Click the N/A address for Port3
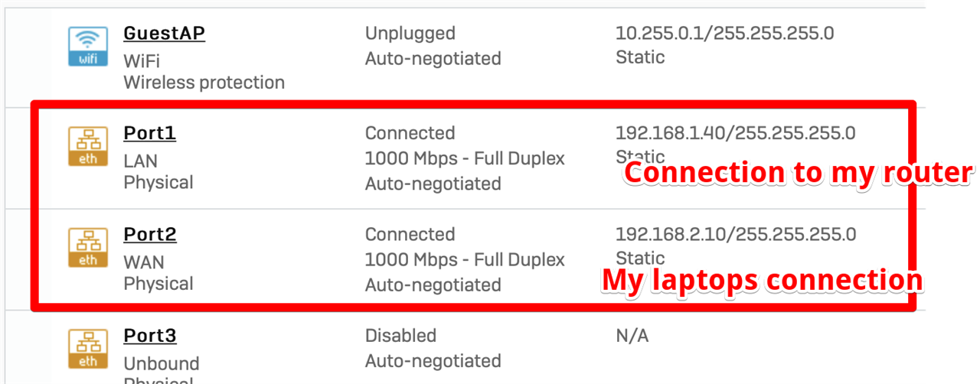 coord(632,336)
